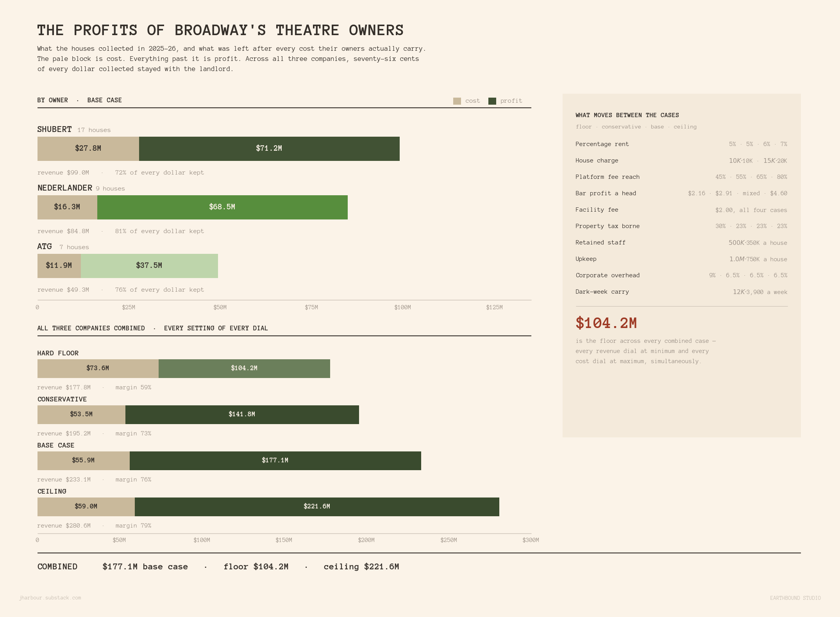The image size is (840, 617).
Task: Select the Bar profit a head row
Action: pyautogui.click(x=681, y=193)
